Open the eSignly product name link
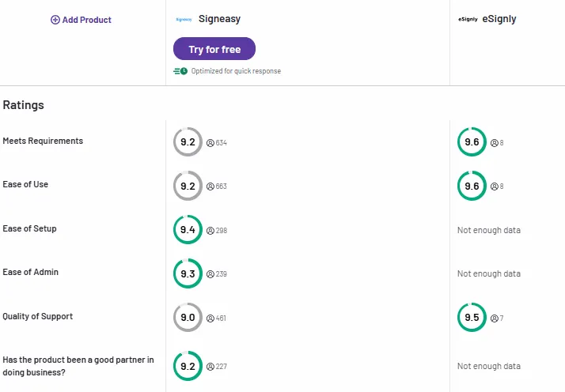This screenshot has height=392, width=565. click(499, 19)
